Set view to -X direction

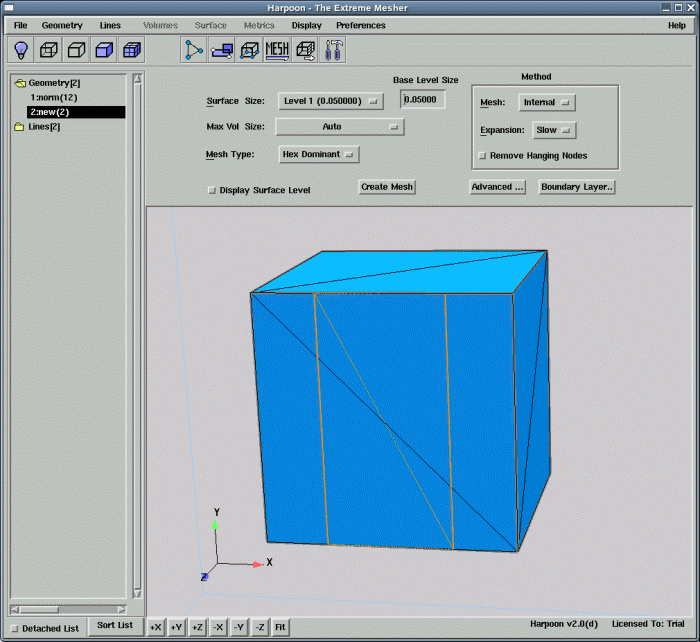[218, 627]
